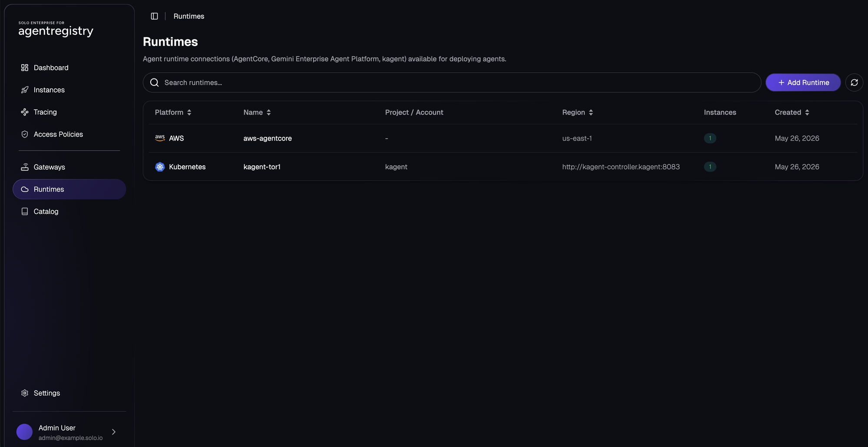
Task: Click the Runtimes page heading
Action: (x=170, y=42)
